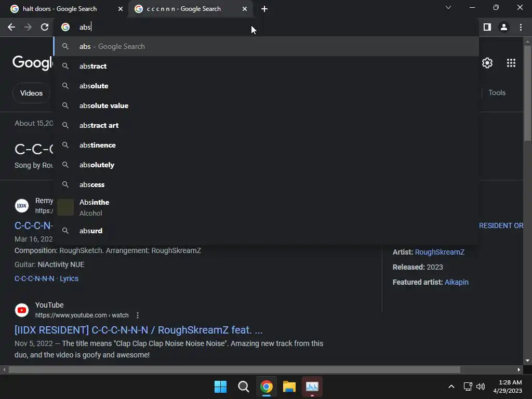Select the 'absolutely' suggestion
This screenshot has width=532, height=399.
[267, 165]
